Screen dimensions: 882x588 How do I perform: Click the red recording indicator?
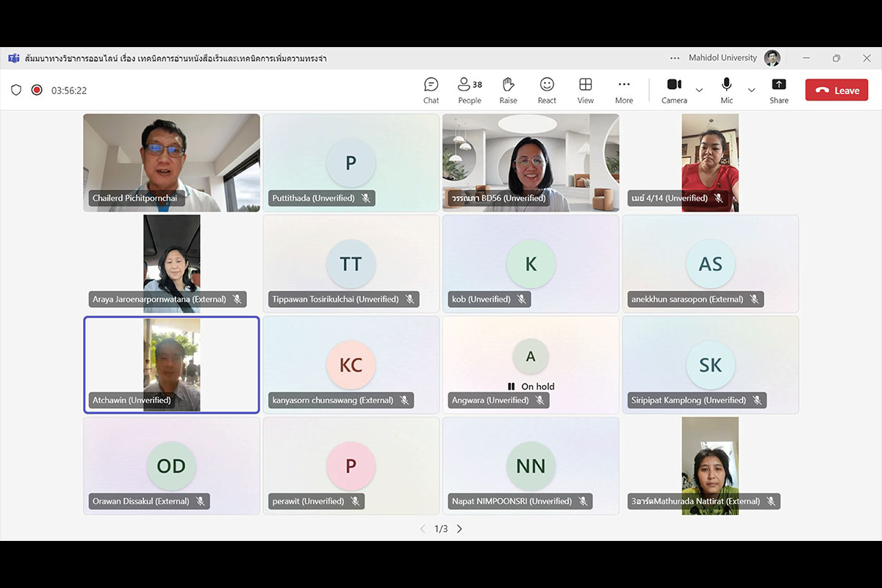(x=37, y=90)
